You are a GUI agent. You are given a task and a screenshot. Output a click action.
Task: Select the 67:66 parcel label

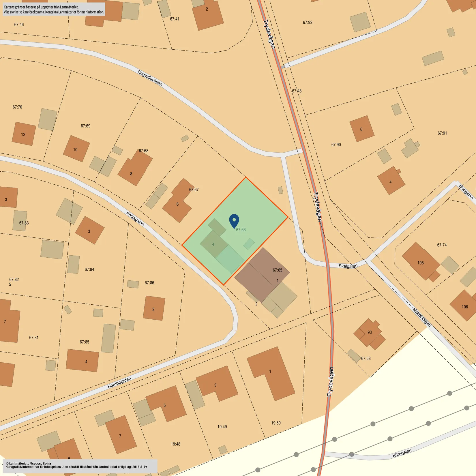pyautogui.click(x=241, y=230)
